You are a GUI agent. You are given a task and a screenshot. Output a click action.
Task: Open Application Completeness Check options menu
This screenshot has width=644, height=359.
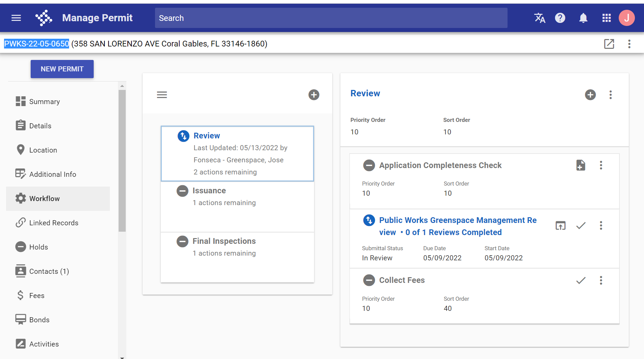pos(601,165)
